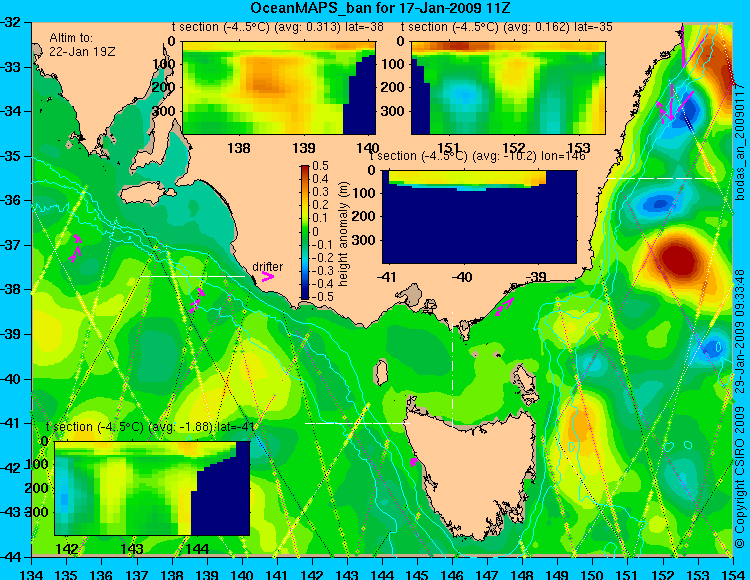This screenshot has width=750, height=580.
Task: Click depth 300 beside the lon=146 inset
Action: point(365,240)
